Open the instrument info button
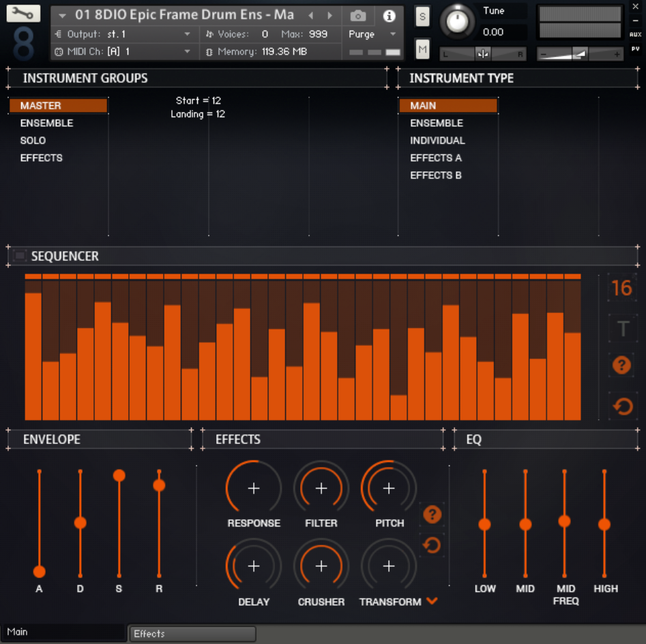 click(x=389, y=16)
